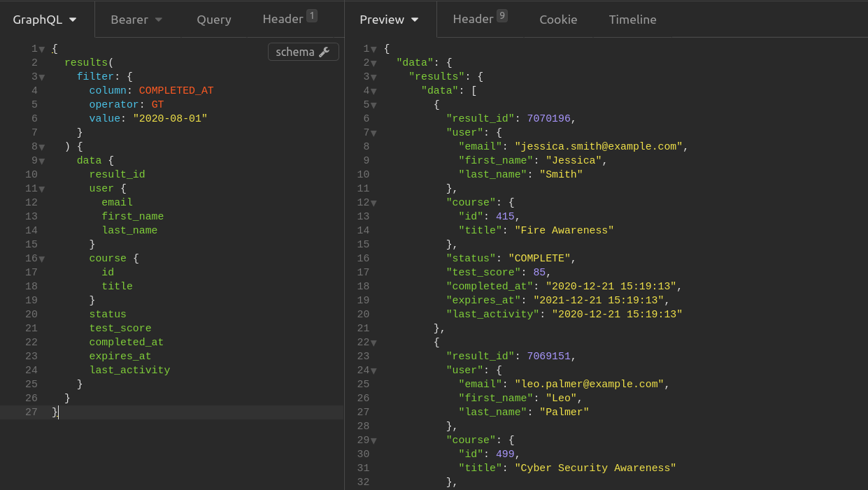Image resolution: width=868 pixels, height=490 pixels.
Task: Collapse the second result object at line 22
Action: [x=374, y=343]
